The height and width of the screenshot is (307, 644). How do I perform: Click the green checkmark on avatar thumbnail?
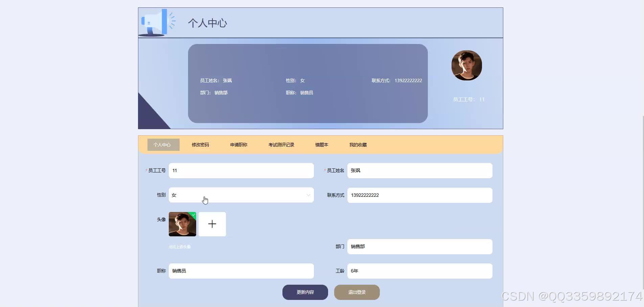tap(193, 215)
